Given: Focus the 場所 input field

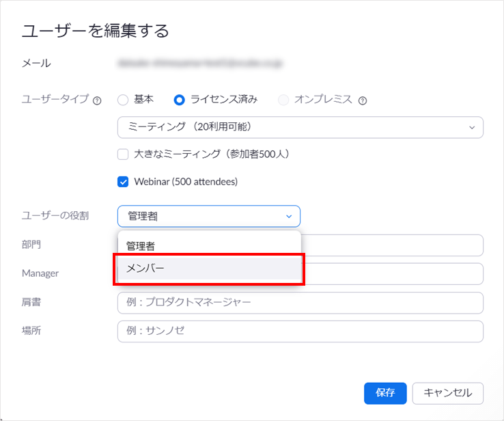Looking at the screenshot, I should [x=300, y=331].
